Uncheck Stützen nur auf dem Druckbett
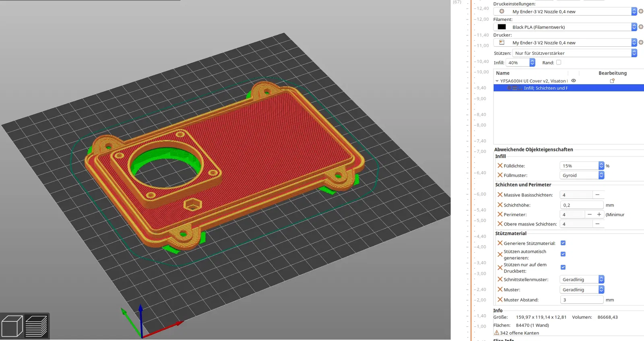Image resolution: width=644 pixels, height=341 pixels. (x=563, y=267)
